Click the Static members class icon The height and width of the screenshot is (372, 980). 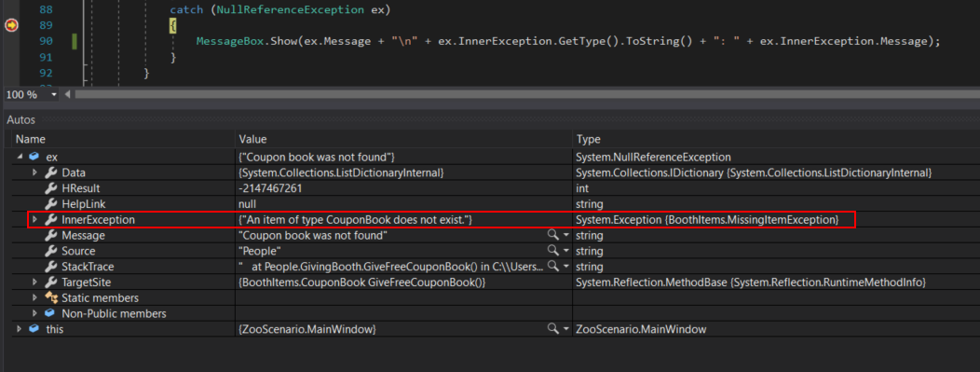[51, 298]
